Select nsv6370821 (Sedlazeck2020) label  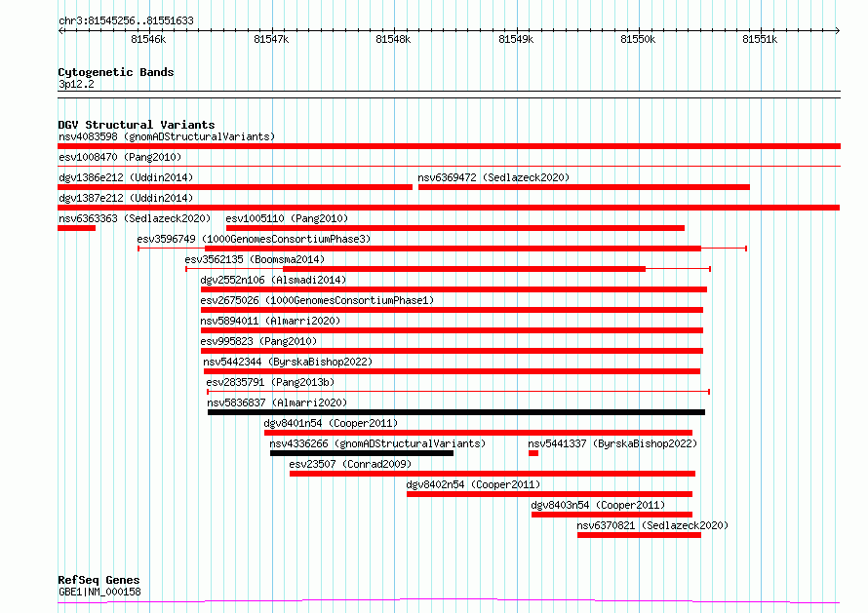652,525
